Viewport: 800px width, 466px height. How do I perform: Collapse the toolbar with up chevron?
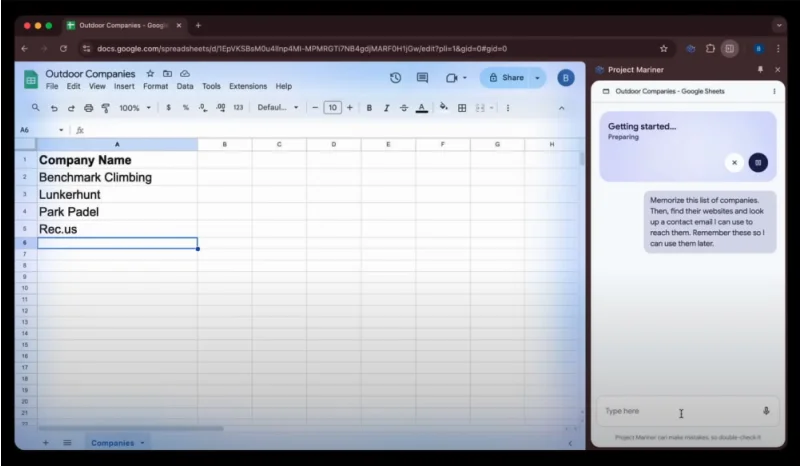pyautogui.click(x=561, y=108)
